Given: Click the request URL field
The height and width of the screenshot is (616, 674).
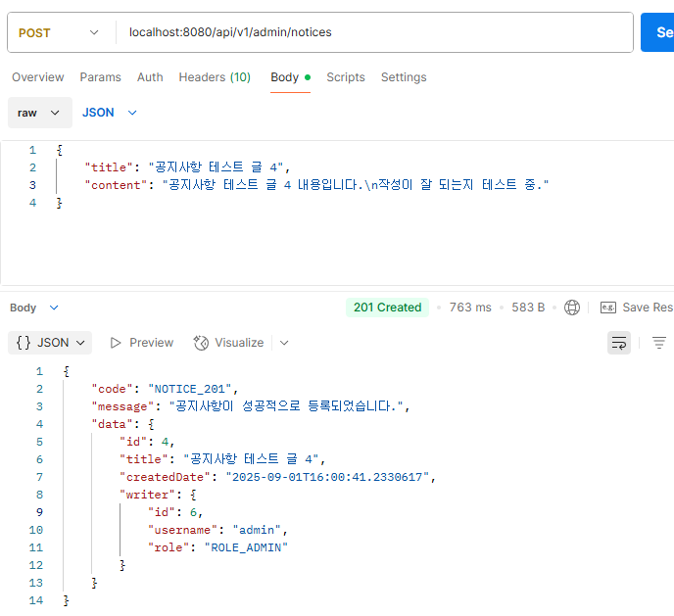Looking at the screenshot, I should 374,32.
